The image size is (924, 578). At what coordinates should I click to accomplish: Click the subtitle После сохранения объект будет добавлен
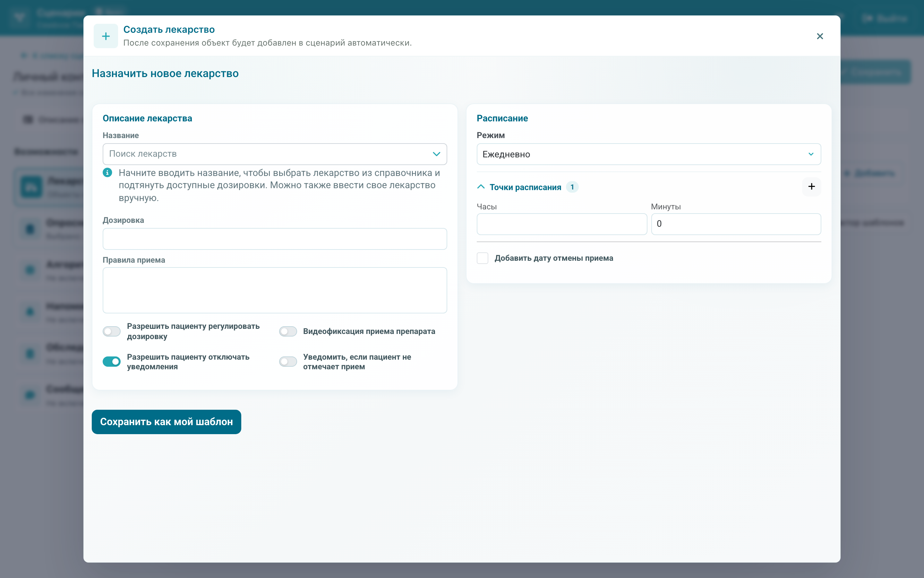pos(267,43)
